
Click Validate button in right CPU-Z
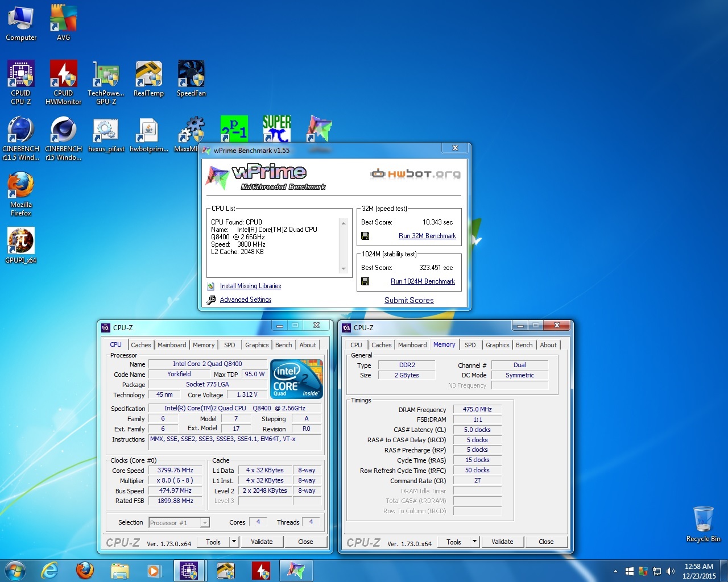pyautogui.click(x=502, y=542)
